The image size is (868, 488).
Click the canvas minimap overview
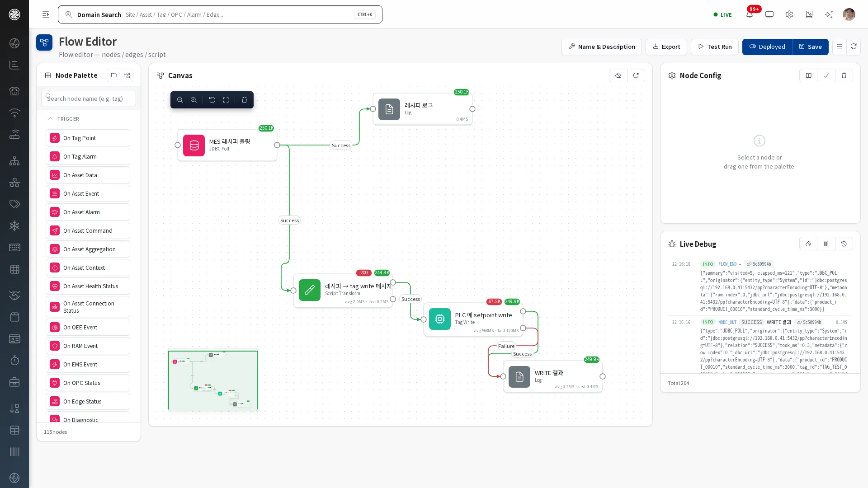coord(213,380)
